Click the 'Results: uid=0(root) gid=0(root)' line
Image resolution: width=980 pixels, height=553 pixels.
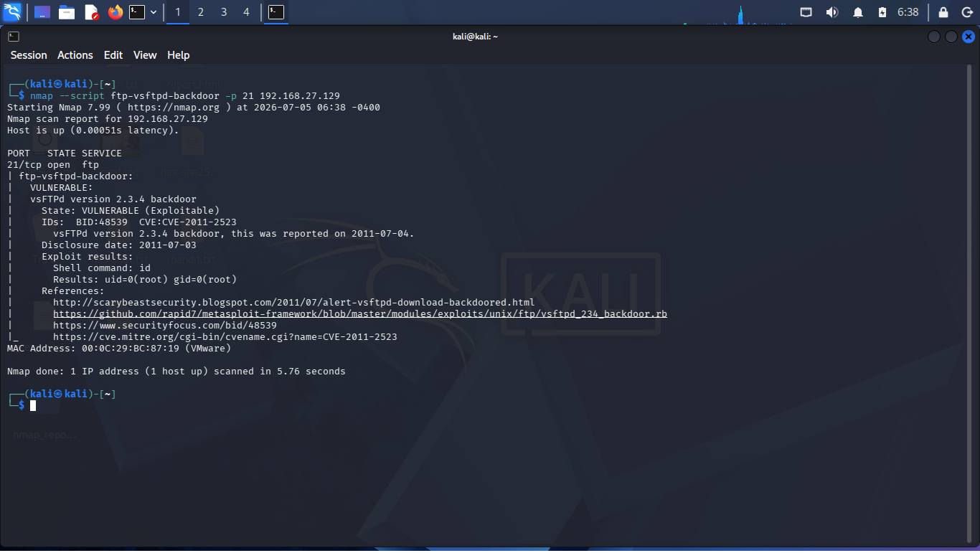pos(145,280)
